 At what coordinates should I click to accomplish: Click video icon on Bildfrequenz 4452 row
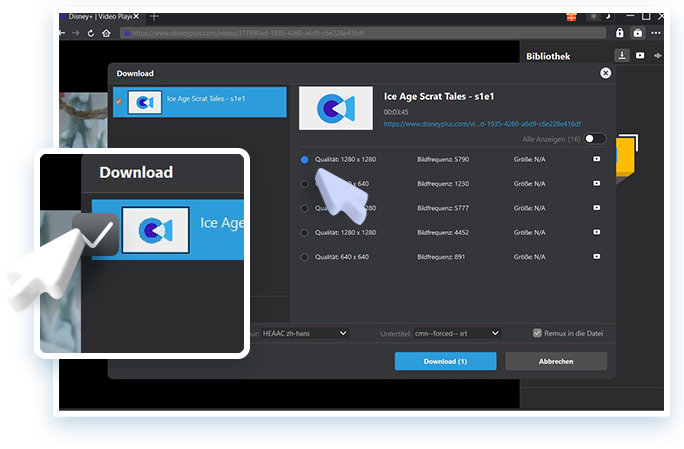tap(596, 232)
